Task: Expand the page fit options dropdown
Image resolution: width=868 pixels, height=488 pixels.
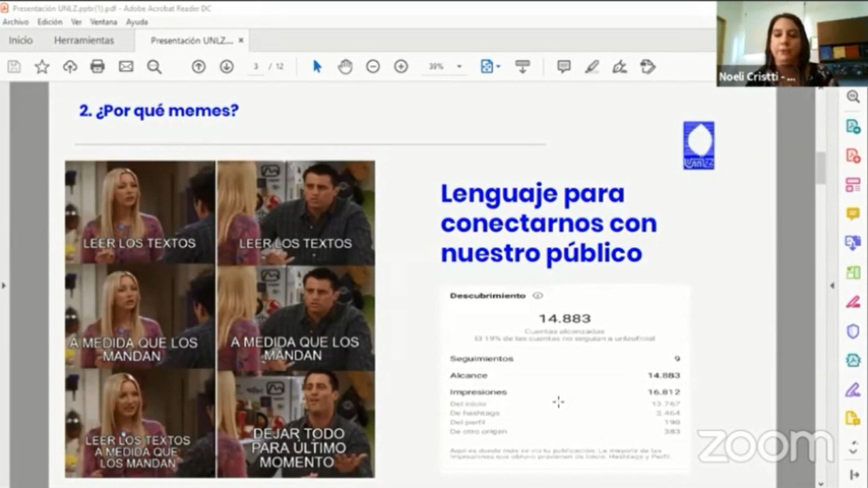Action: pyautogui.click(x=498, y=66)
